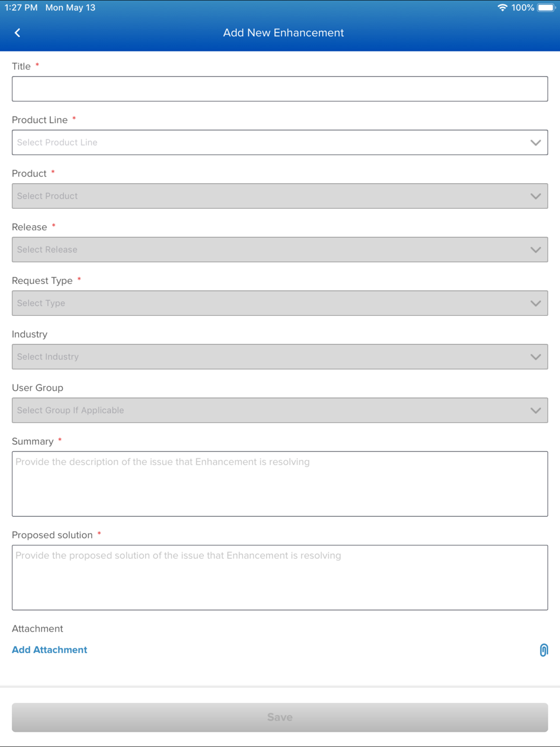The image size is (560, 747).
Task: Click the paperclip attachment icon
Action: pos(543,650)
